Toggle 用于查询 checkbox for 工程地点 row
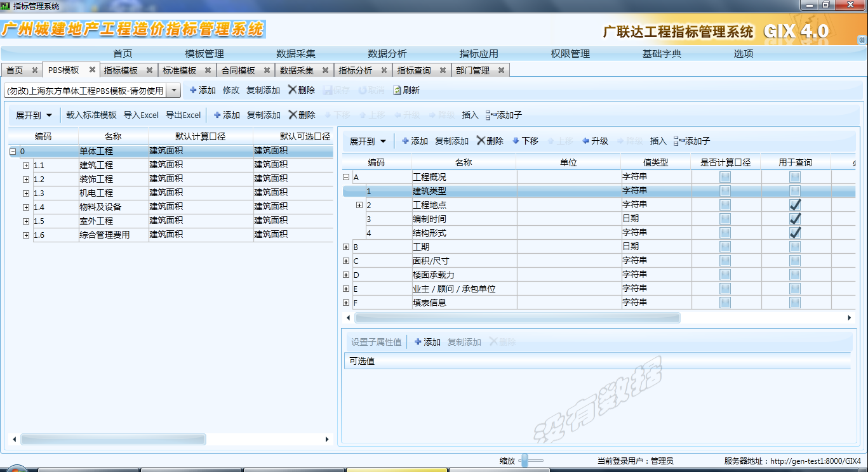The height and width of the screenshot is (472, 868). tap(795, 205)
